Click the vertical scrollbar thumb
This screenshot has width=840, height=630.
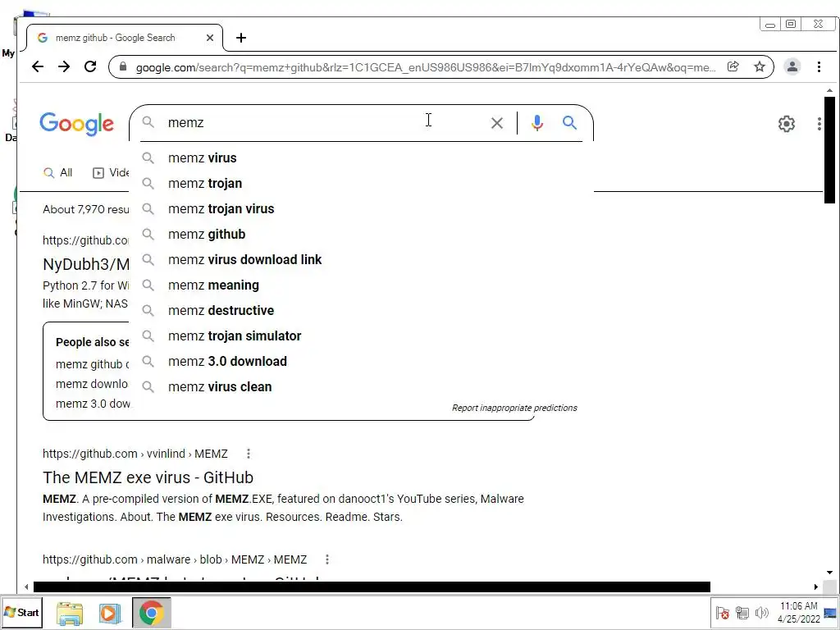coord(829,150)
